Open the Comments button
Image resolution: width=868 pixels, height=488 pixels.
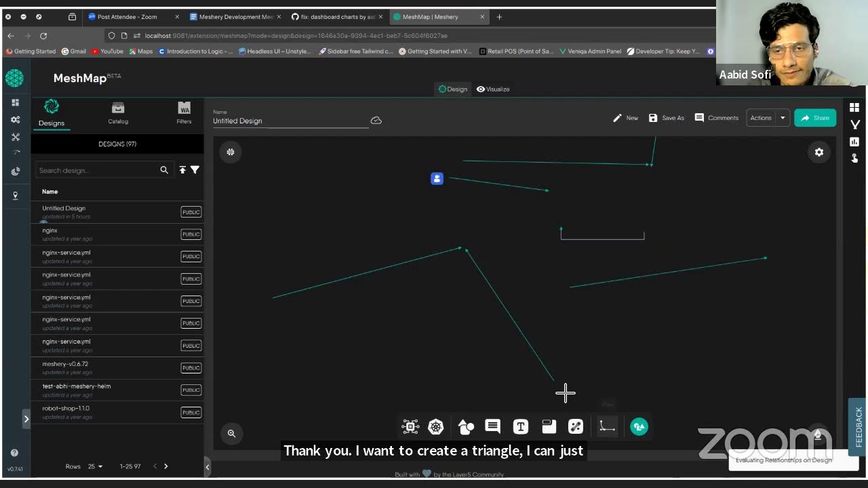point(717,118)
